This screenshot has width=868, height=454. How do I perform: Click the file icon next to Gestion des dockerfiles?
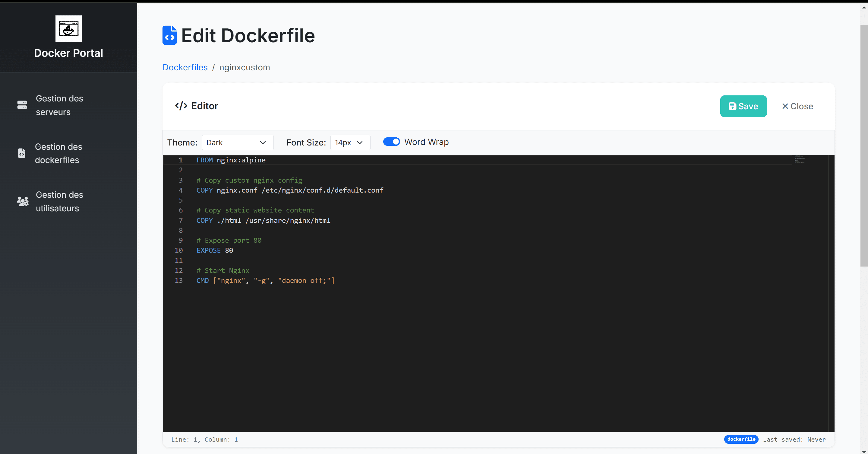(x=22, y=153)
